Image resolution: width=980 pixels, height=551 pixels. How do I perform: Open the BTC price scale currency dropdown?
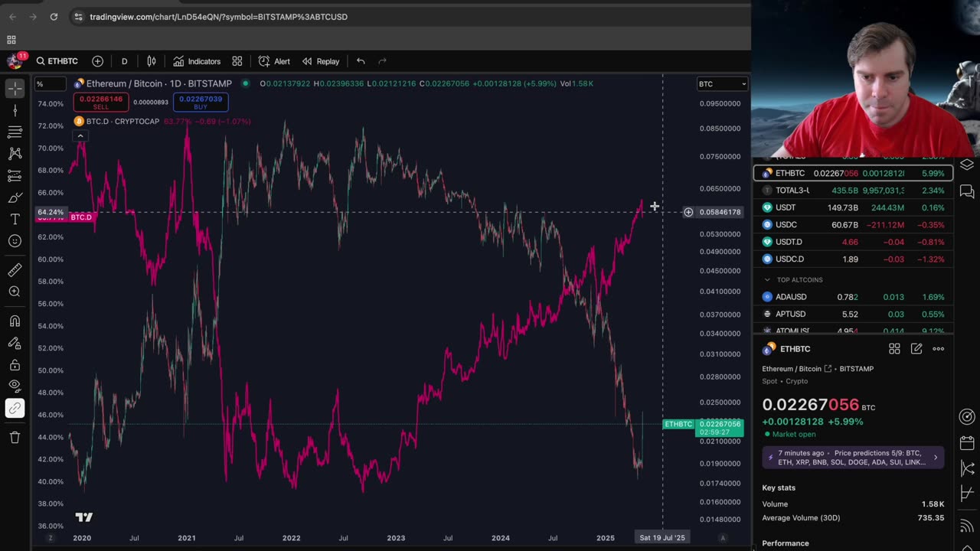tap(722, 84)
